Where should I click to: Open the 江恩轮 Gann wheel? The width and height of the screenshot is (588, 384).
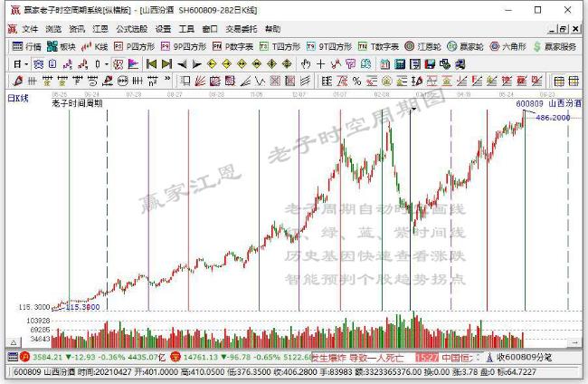(x=422, y=46)
